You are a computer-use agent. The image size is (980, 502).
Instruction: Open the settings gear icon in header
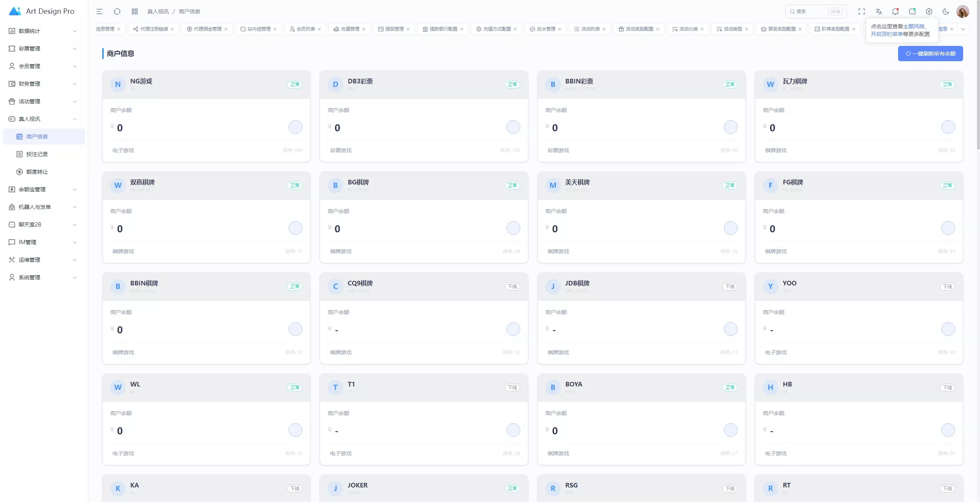[929, 11]
